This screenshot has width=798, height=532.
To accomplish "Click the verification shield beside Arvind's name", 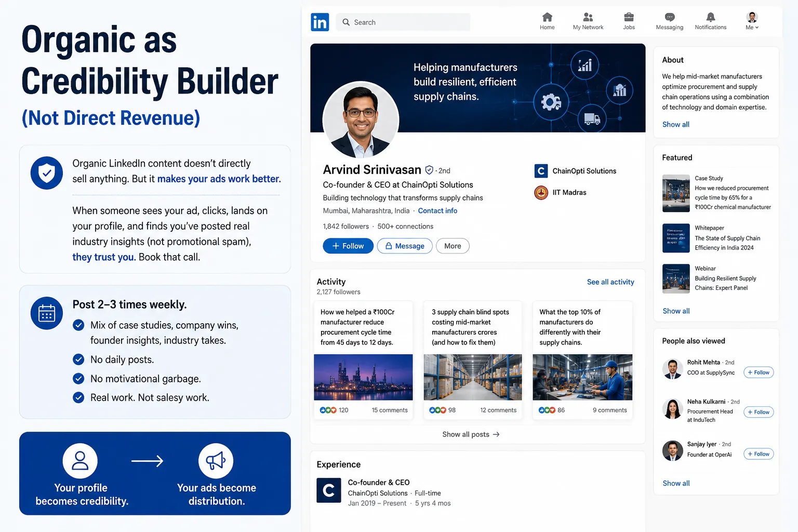I will tap(429, 170).
